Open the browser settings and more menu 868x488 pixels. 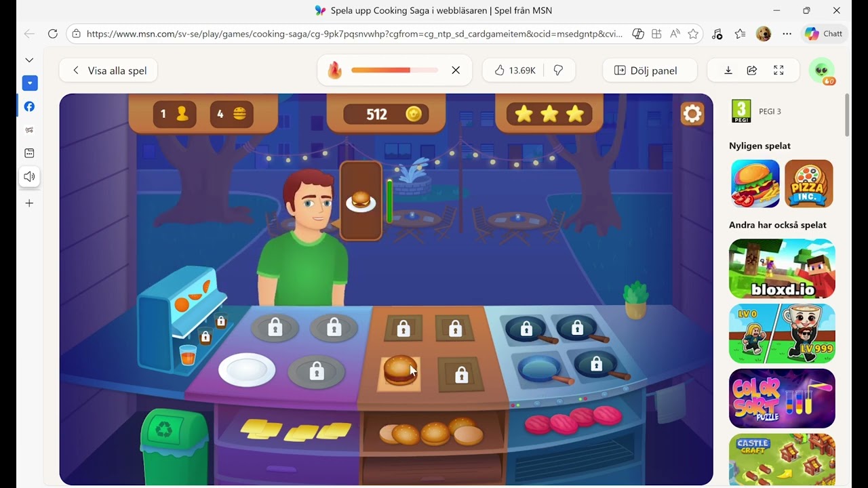[x=787, y=33]
